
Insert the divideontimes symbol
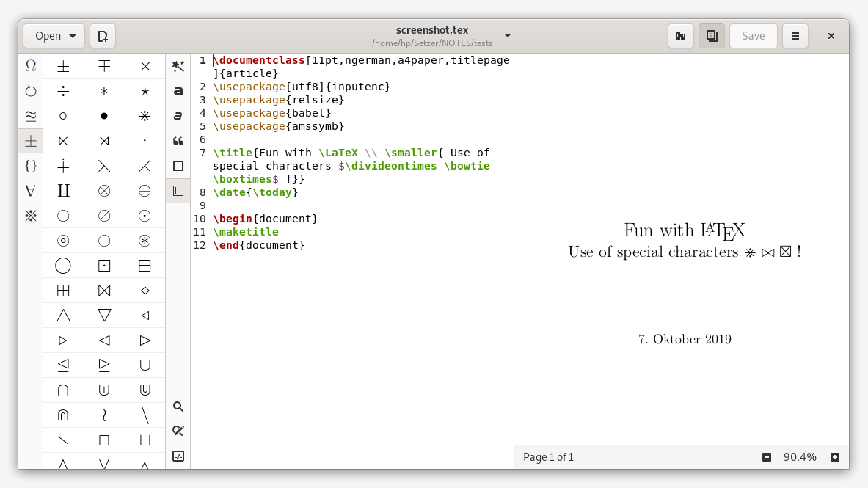coord(145,117)
